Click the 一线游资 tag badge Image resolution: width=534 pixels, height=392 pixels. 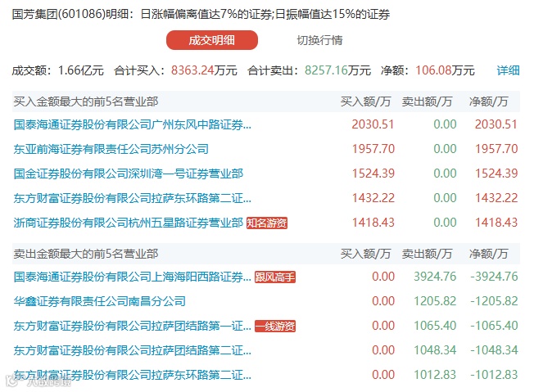(275, 326)
